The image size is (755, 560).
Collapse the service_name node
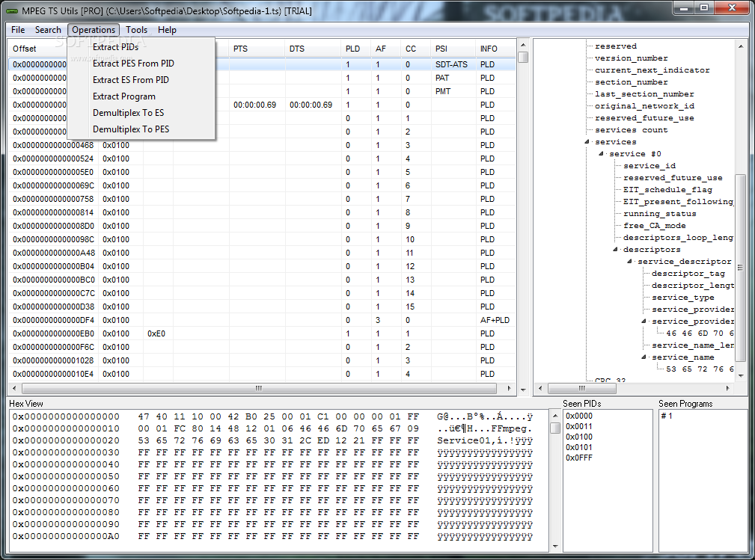point(644,357)
